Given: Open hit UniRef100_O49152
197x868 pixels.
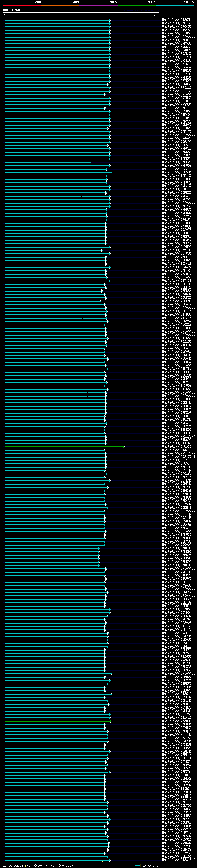Looking at the screenshot, I should [177, 30].
